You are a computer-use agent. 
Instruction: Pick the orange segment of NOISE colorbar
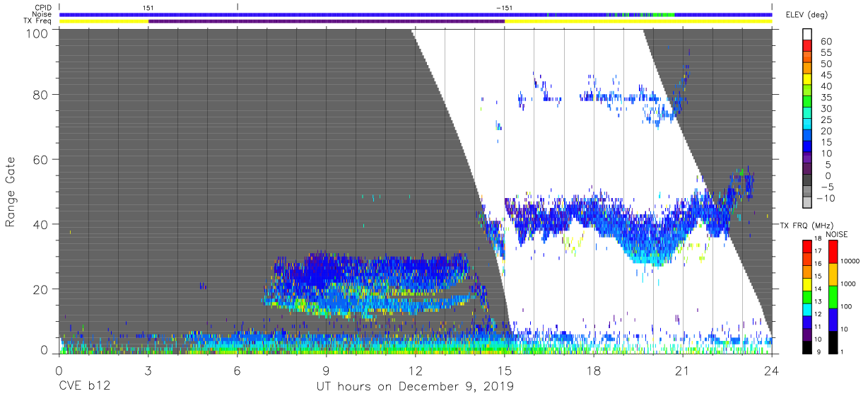(x=831, y=274)
